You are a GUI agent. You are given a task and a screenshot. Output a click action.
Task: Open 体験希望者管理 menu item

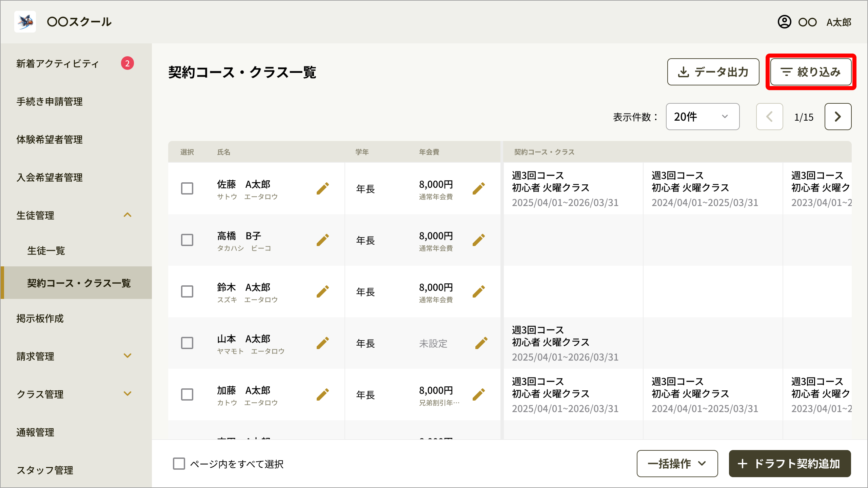coord(76,139)
